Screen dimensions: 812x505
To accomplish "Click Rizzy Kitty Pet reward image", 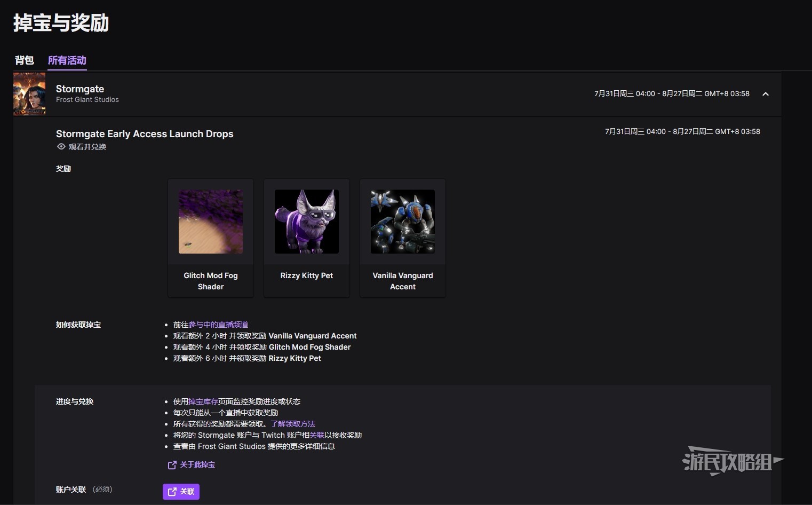I will coord(307,222).
